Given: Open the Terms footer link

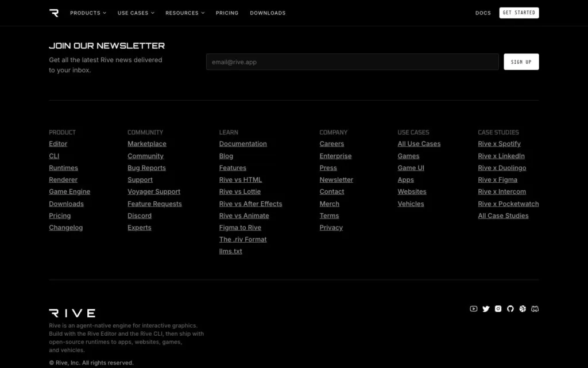Looking at the screenshot, I should [329, 216].
